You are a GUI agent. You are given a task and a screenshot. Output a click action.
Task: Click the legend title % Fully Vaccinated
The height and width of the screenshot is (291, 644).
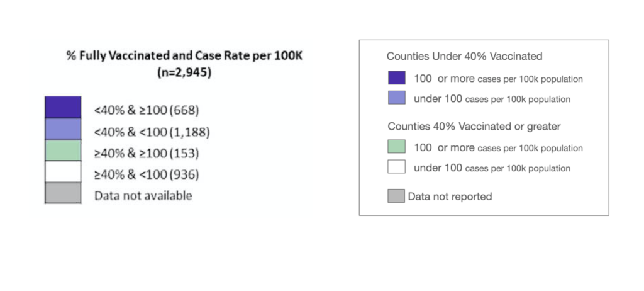click(x=184, y=56)
